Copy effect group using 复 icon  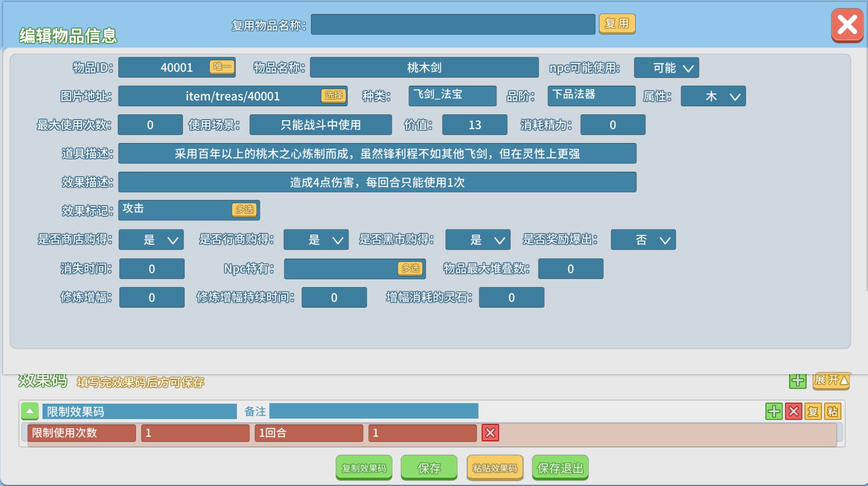click(x=813, y=411)
